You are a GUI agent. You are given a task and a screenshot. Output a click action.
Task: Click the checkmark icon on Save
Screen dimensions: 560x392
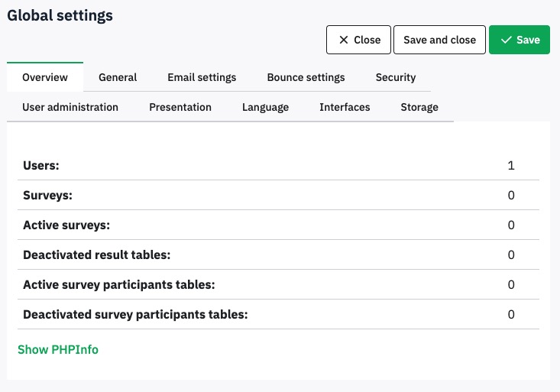[506, 40]
